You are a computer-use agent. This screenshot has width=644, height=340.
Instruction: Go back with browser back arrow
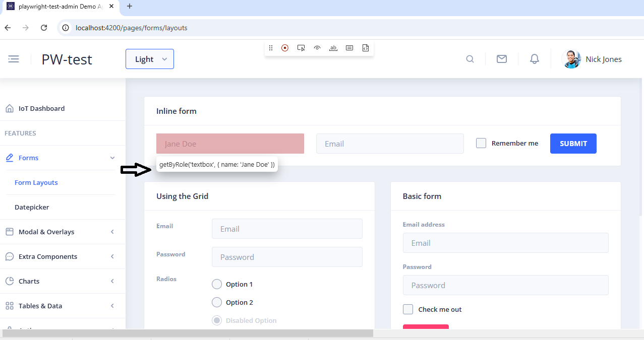[8, 28]
